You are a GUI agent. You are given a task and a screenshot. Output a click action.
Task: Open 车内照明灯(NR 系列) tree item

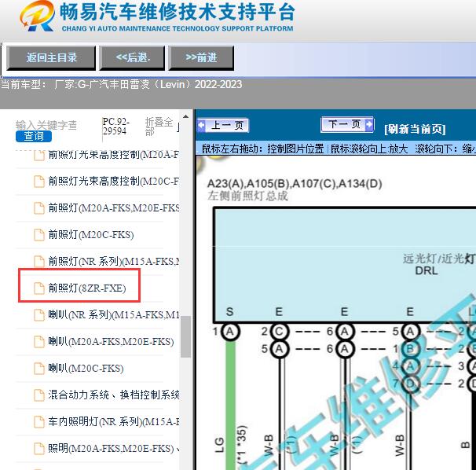pyautogui.click(x=113, y=422)
